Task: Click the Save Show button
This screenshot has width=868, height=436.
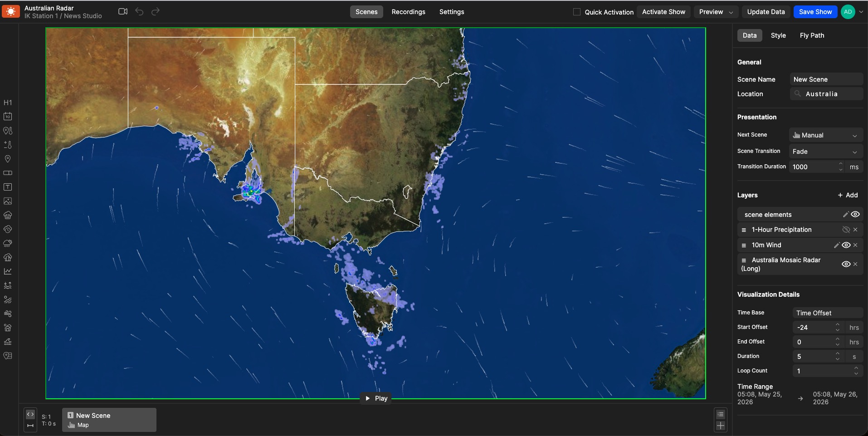Action: (815, 12)
